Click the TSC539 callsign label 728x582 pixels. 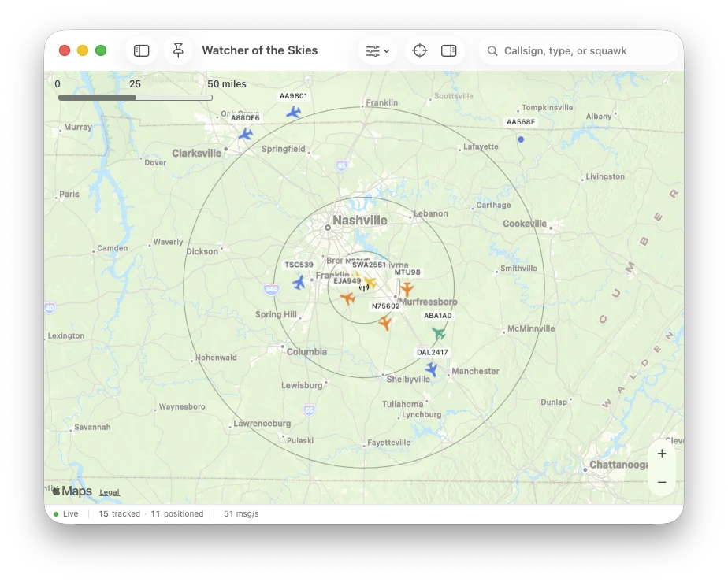point(299,265)
